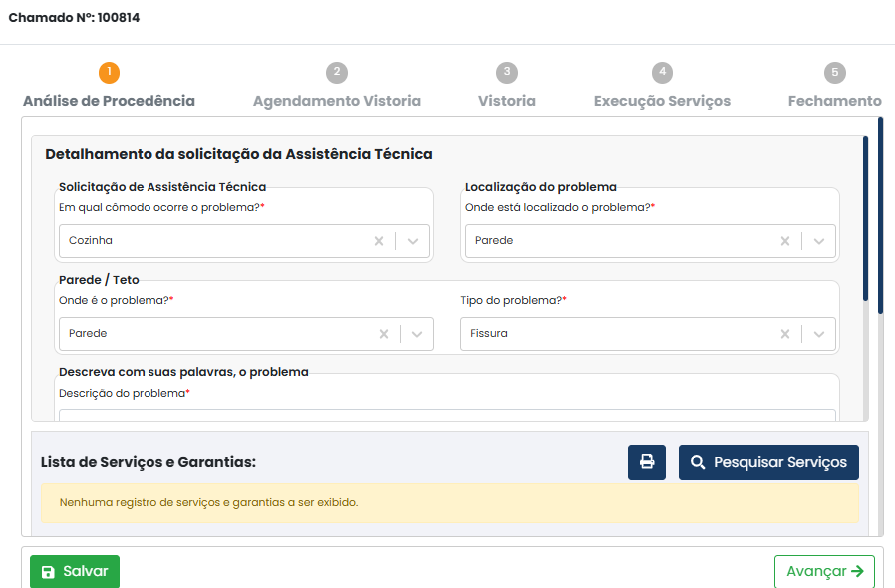Viewport: 895px width, 588px height.
Task: Click step 2 circle icon
Action: click(337, 73)
